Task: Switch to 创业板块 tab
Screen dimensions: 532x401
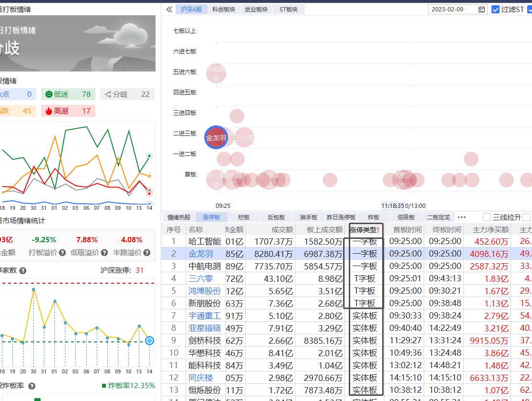Action: [x=256, y=10]
